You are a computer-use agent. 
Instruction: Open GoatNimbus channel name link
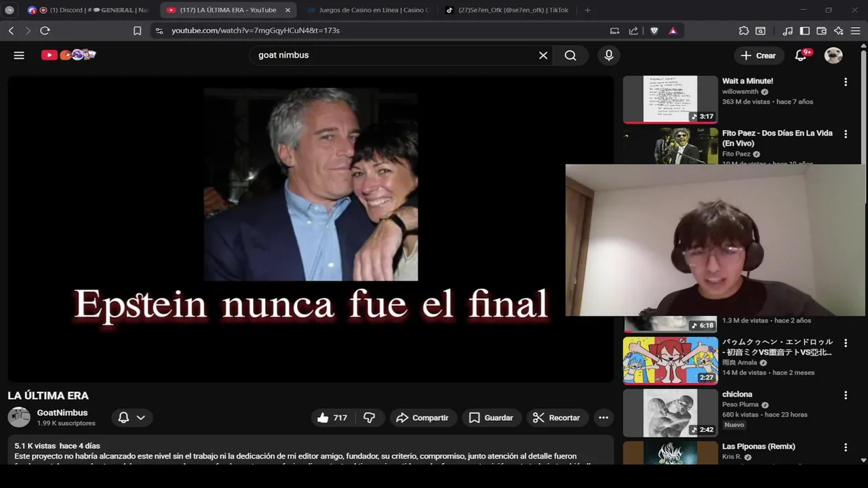(62, 413)
